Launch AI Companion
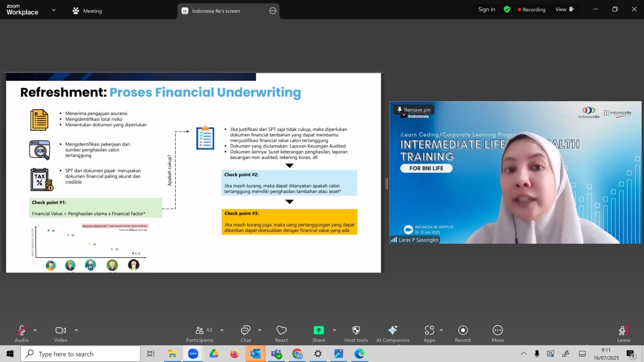 393,334
